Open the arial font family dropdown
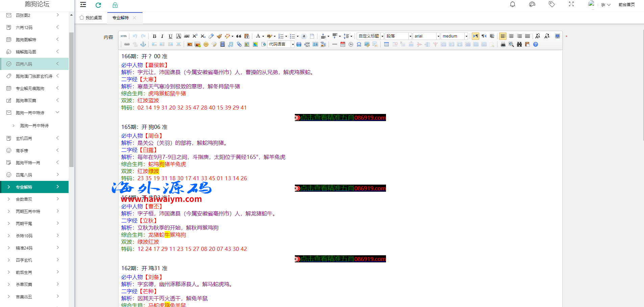644x307 pixels. [x=427, y=36]
